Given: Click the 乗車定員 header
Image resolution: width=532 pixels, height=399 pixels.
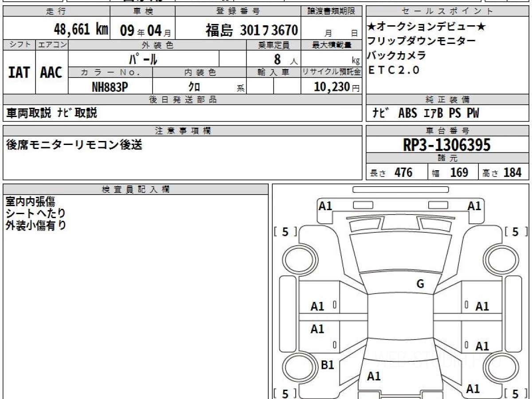Looking at the screenshot, I should [274, 45].
